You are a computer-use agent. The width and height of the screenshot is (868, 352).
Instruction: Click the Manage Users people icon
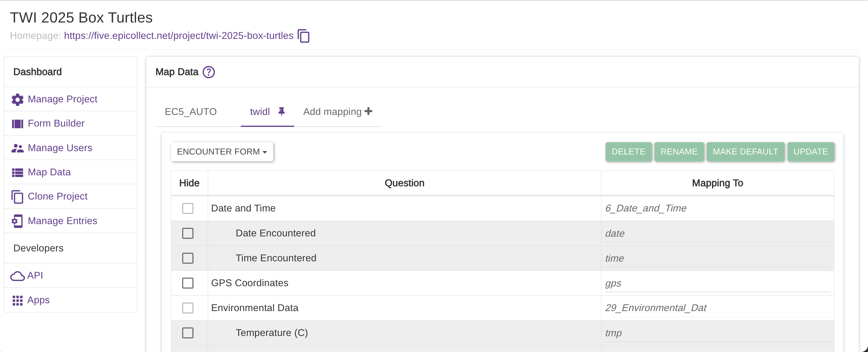[17, 148]
